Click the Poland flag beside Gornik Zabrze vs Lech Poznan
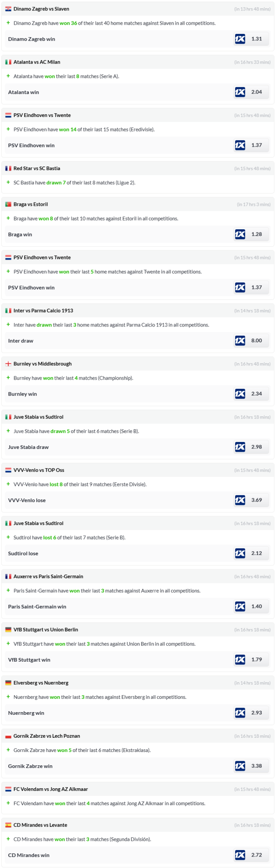This screenshot has height=868, width=275. 8,736
